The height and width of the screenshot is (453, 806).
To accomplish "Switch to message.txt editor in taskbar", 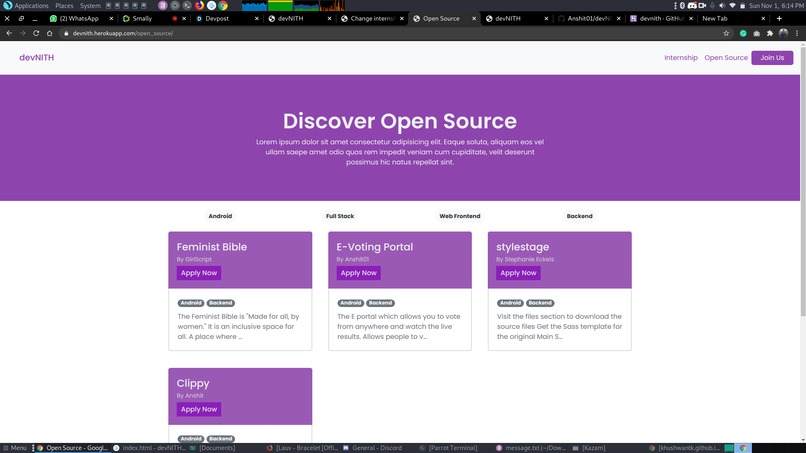I will [530, 448].
